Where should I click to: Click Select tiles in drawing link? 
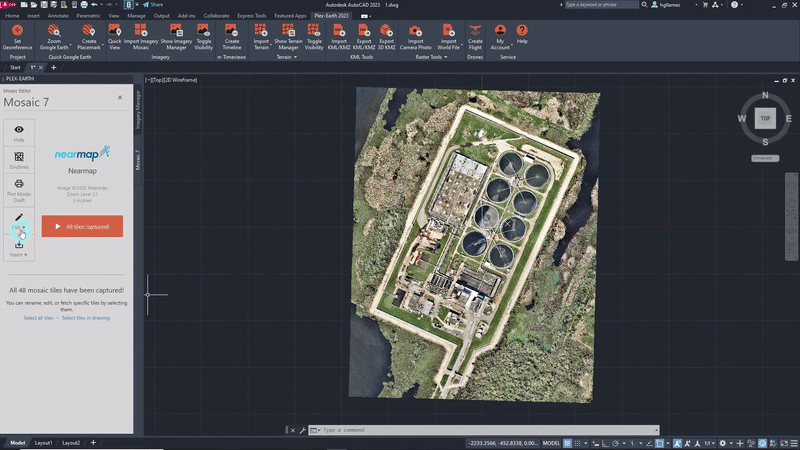[86, 318]
